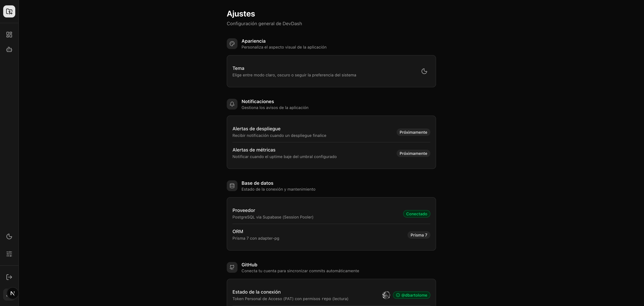The image size is (644, 306).
Task: Click the user avatar next to @dbartolome
Action: point(386,295)
